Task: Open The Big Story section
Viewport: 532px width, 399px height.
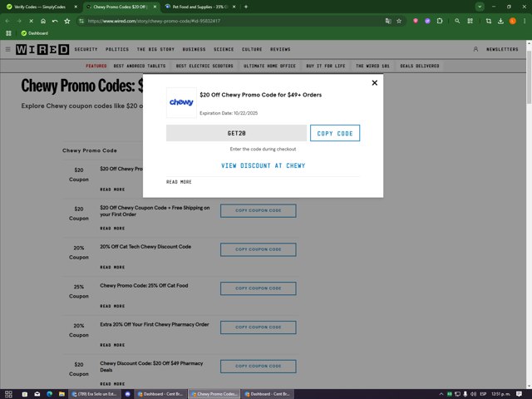Action: [155, 49]
